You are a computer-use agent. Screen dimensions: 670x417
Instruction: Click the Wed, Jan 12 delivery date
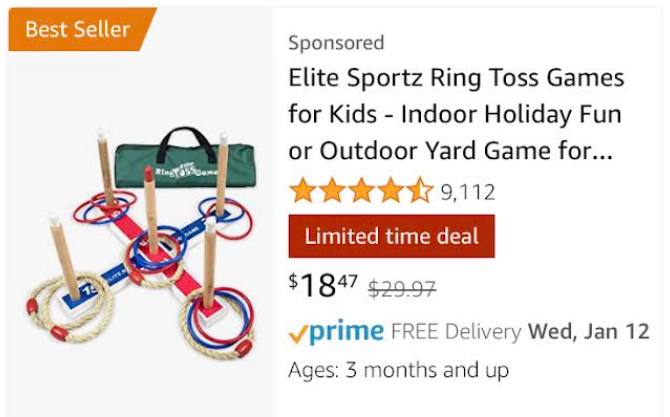coord(589,331)
